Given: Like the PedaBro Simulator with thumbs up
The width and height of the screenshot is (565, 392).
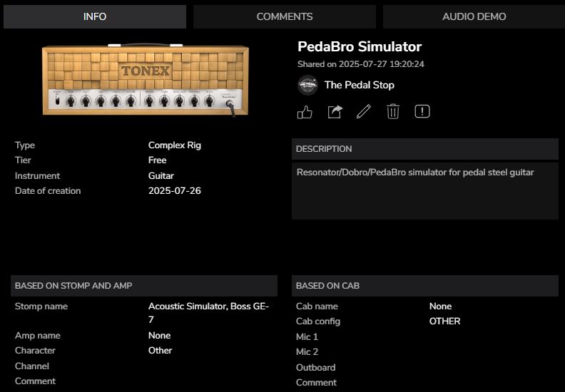Looking at the screenshot, I should [x=305, y=112].
